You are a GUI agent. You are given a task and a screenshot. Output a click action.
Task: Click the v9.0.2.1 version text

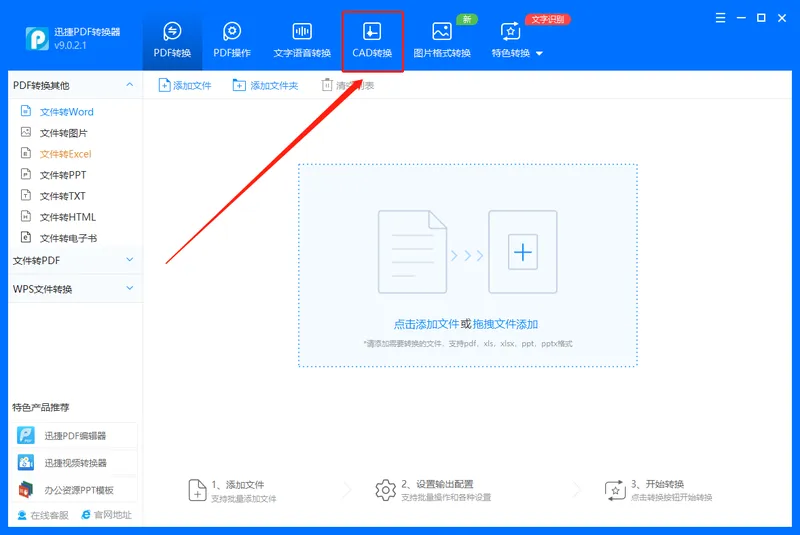pyautogui.click(x=70, y=45)
